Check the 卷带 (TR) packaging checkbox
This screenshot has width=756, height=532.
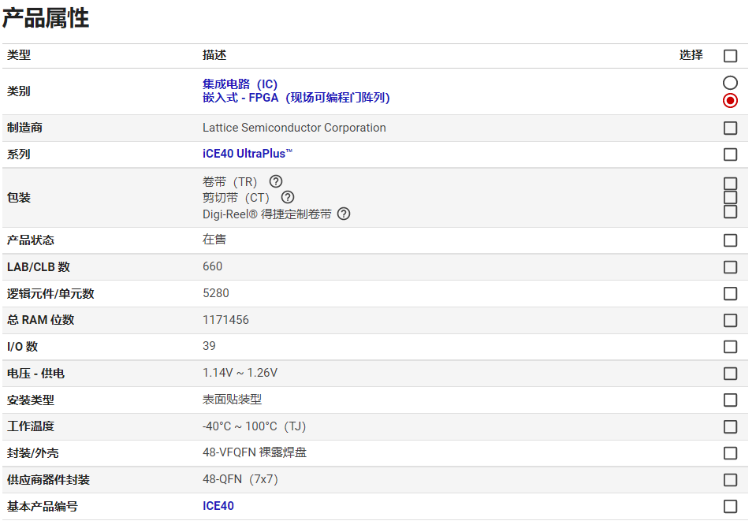coord(730,184)
